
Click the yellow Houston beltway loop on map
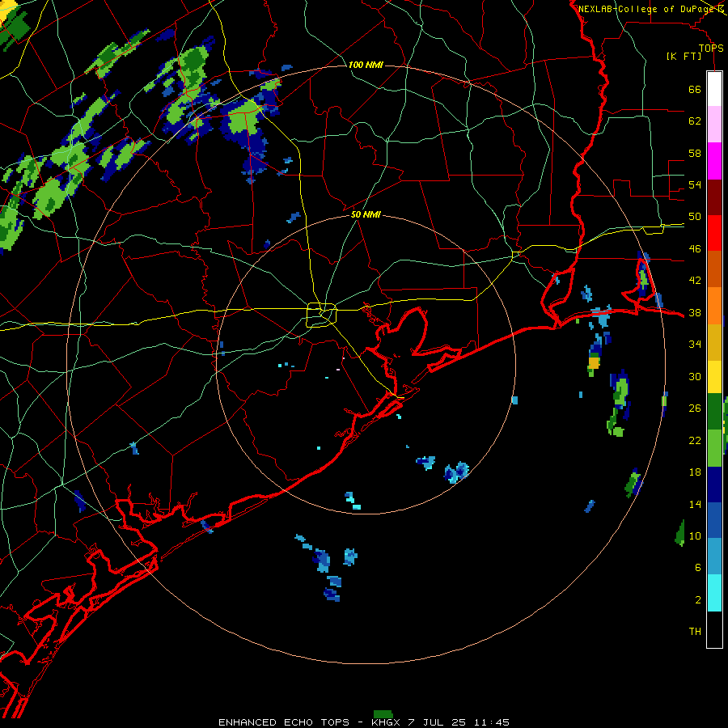click(322, 315)
